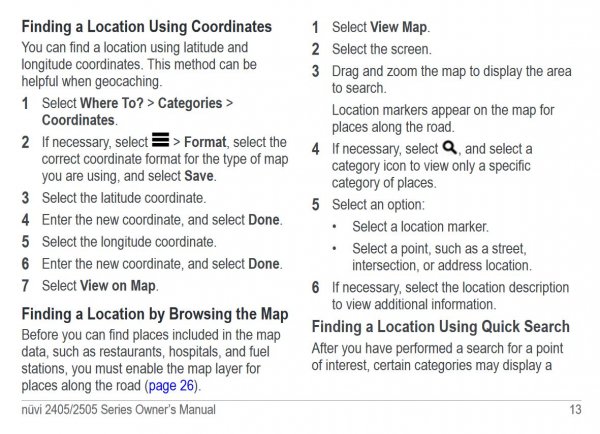Click the bold word "Coordinates" in step 1

point(79,120)
